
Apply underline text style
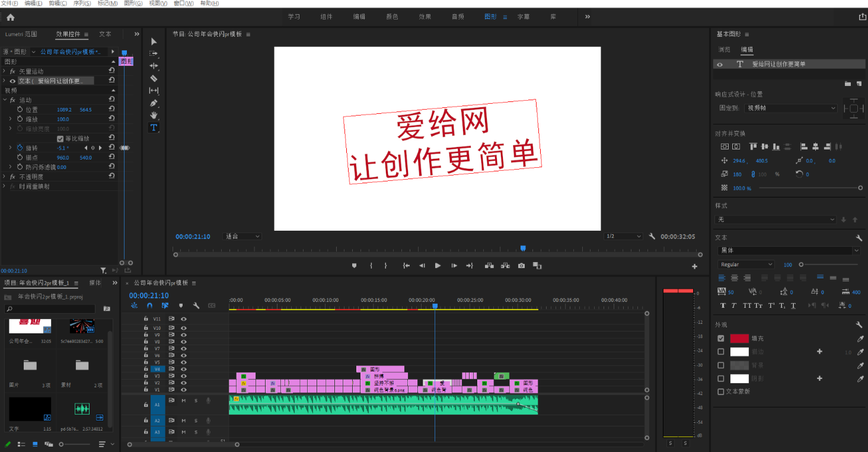click(x=793, y=305)
